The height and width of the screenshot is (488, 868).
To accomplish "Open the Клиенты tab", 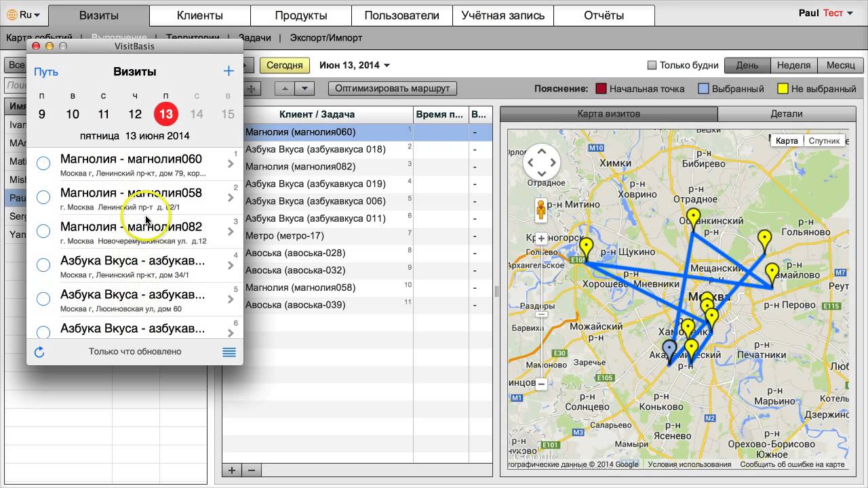I will coord(200,15).
